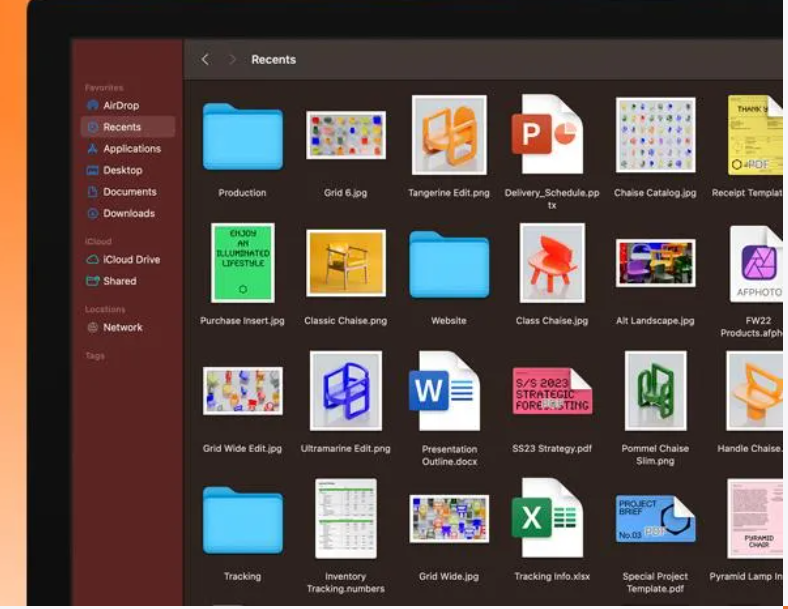
Task: Open the Tracking folder icon
Action: coord(242,520)
